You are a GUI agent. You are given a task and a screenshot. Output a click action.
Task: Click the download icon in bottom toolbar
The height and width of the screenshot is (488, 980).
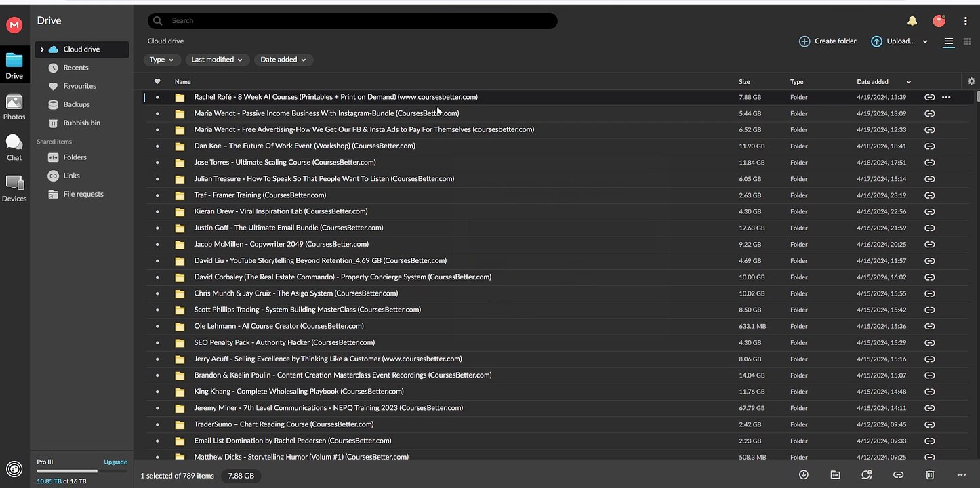pyautogui.click(x=804, y=475)
